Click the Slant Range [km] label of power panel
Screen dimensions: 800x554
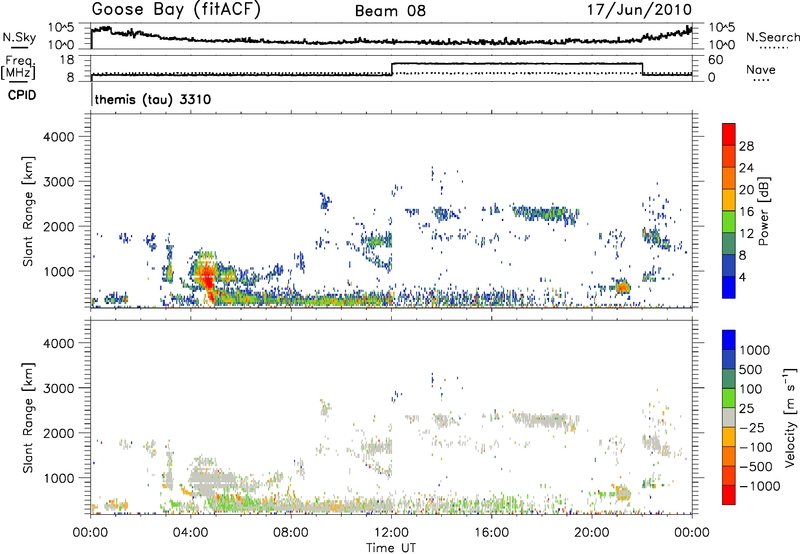[28, 211]
